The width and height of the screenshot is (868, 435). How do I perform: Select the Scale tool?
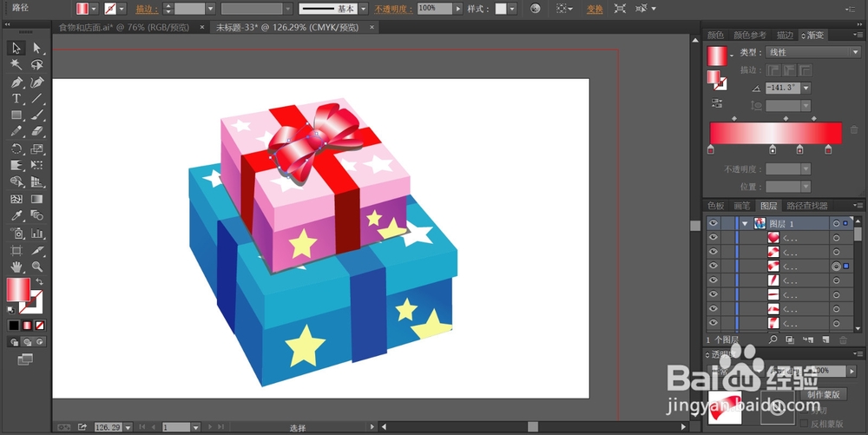[x=37, y=148]
